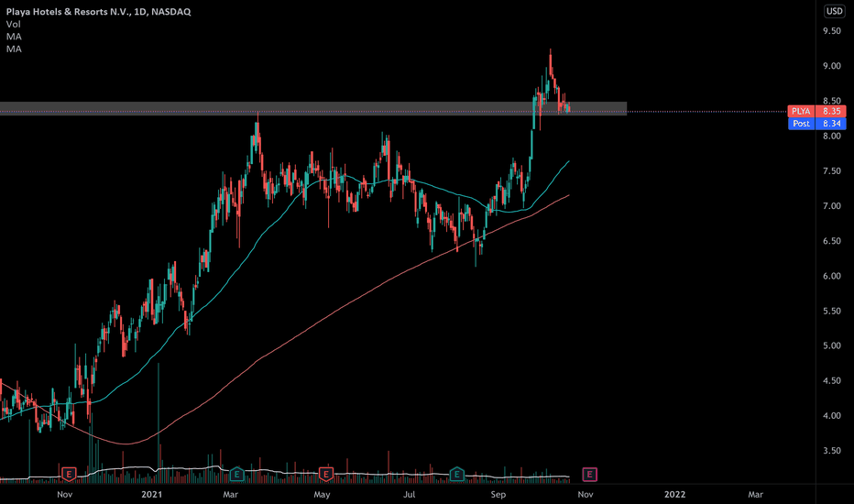This screenshot has height=504, width=854.
Task: Click the red earnings marker before the 2021 label
Action: pyautogui.click(x=69, y=474)
